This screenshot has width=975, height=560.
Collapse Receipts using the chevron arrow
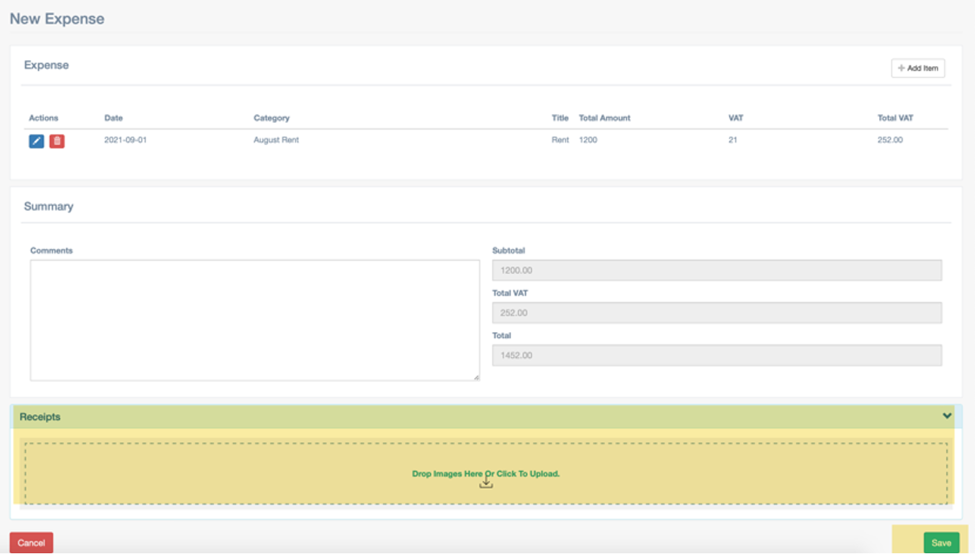pyautogui.click(x=947, y=416)
